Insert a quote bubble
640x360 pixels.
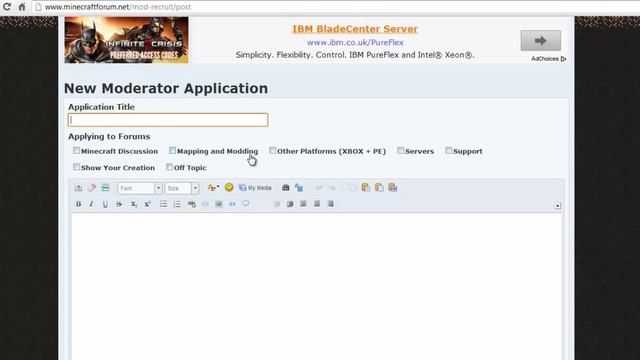pos(246,204)
